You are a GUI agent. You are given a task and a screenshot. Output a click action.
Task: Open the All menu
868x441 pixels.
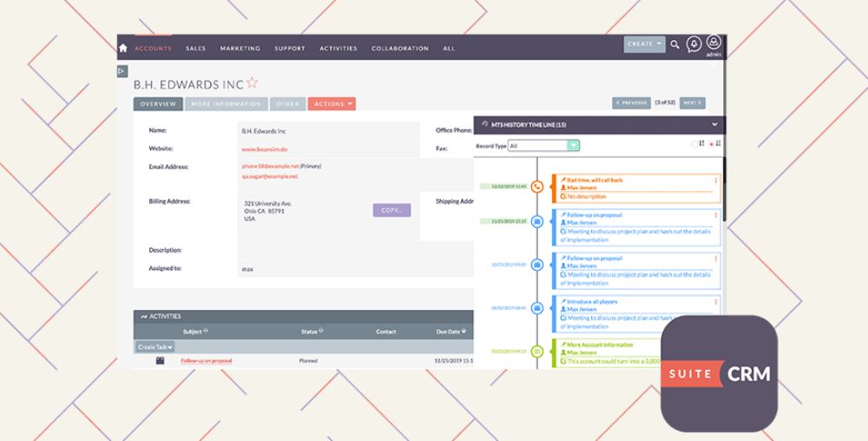tap(449, 49)
